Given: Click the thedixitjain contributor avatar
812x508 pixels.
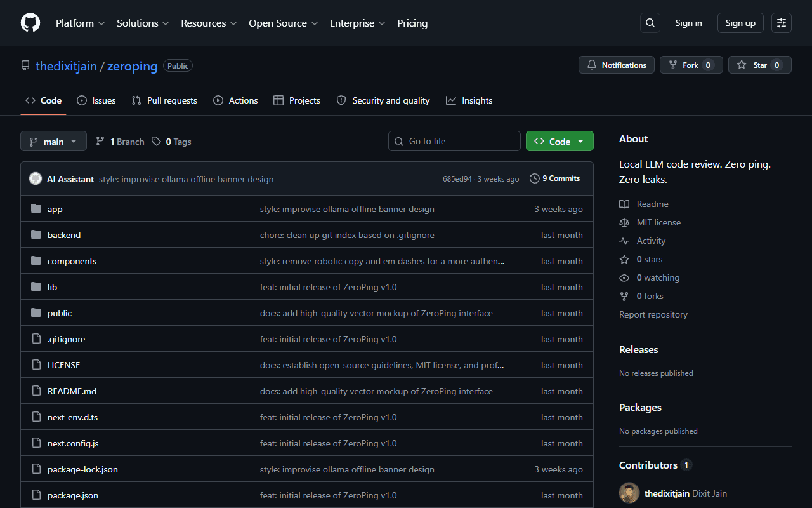Looking at the screenshot, I should (x=629, y=493).
